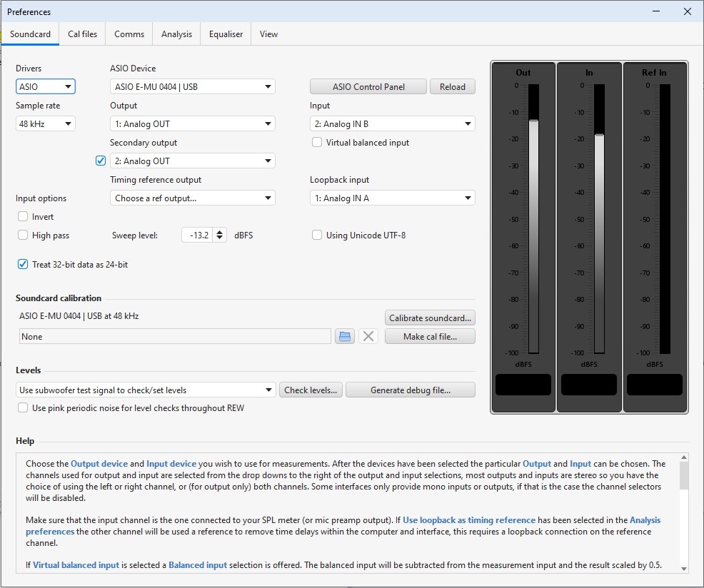The width and height of the screenshot is (704, 588).
Task: Switch to the Comms tab
Action: tap(129, 34)
